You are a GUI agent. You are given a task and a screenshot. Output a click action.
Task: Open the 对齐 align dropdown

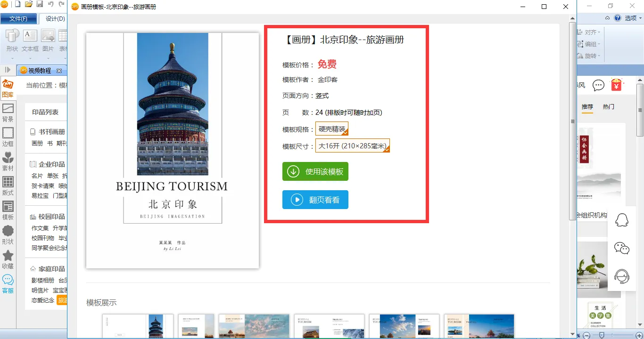[589, 32]
